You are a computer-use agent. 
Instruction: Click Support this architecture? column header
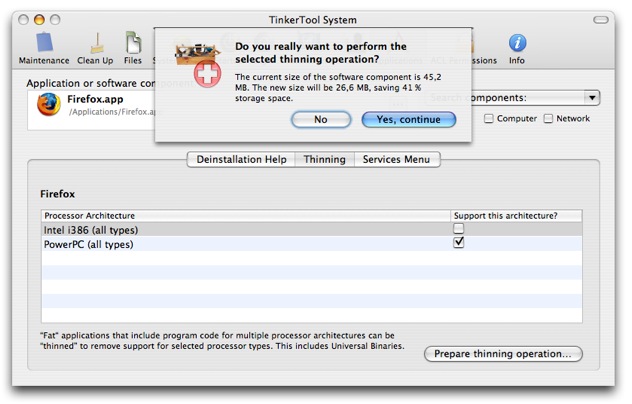(x=516, y=216)
